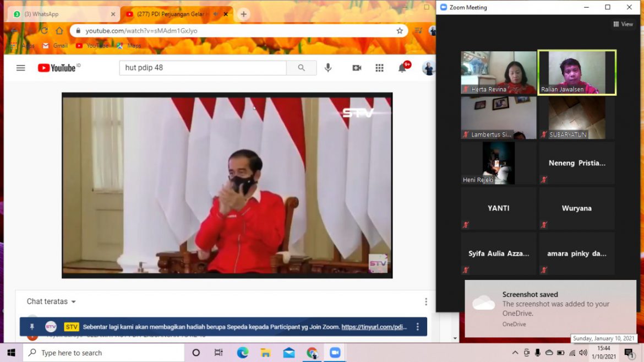The image size is (644, 362).
Task: Click the search magnifier in the YouTube search bar
Action: coord(301,67)
